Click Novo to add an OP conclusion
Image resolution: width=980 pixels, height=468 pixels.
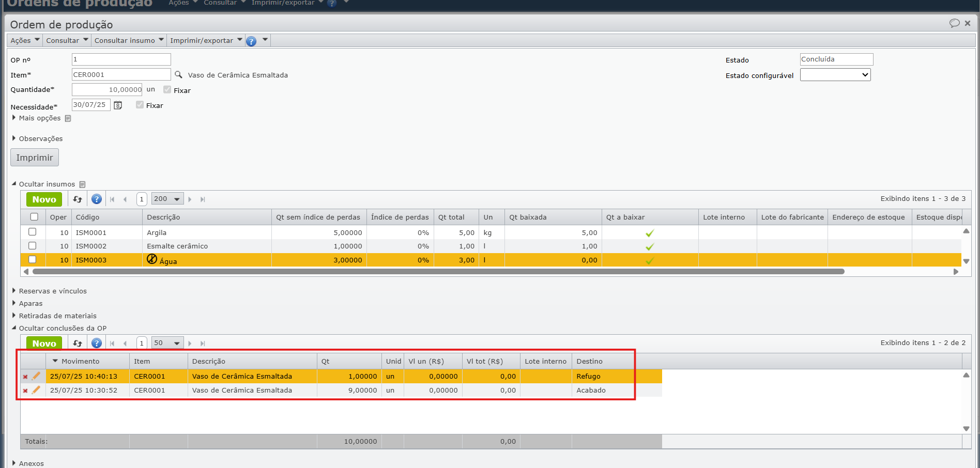[44, 344]
